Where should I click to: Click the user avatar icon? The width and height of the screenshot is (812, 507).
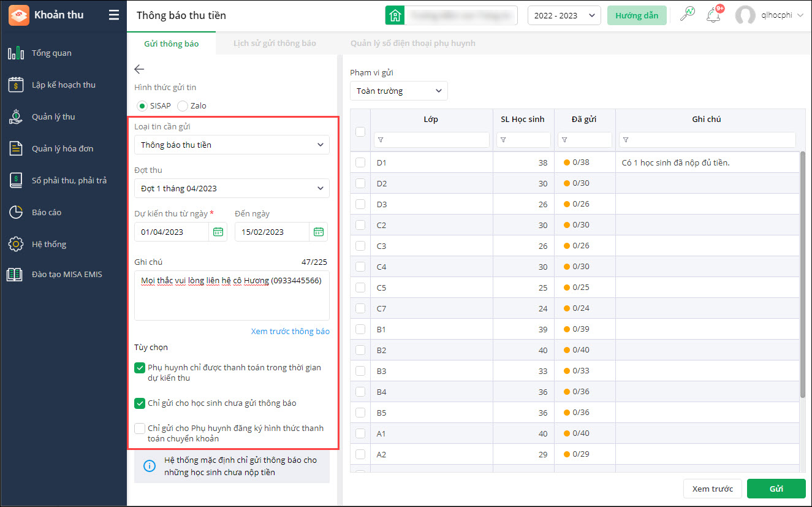(745, 15)
